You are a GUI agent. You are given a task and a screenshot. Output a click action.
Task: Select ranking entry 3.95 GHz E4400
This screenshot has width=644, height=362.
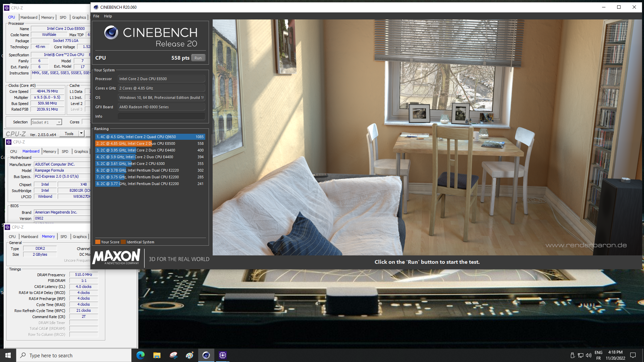[150, 150]
